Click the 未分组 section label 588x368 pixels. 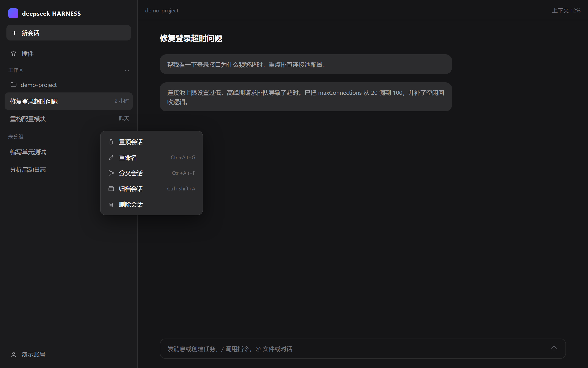tap(16, 137)
